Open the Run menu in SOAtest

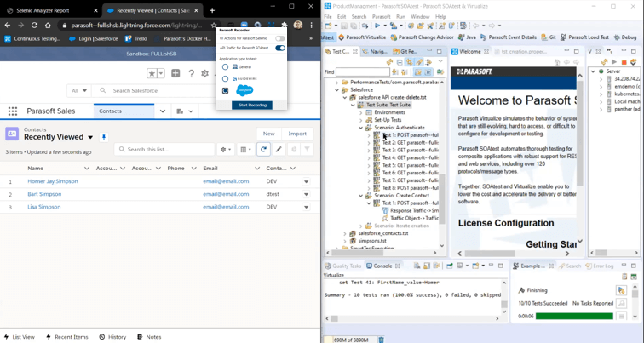400,17
